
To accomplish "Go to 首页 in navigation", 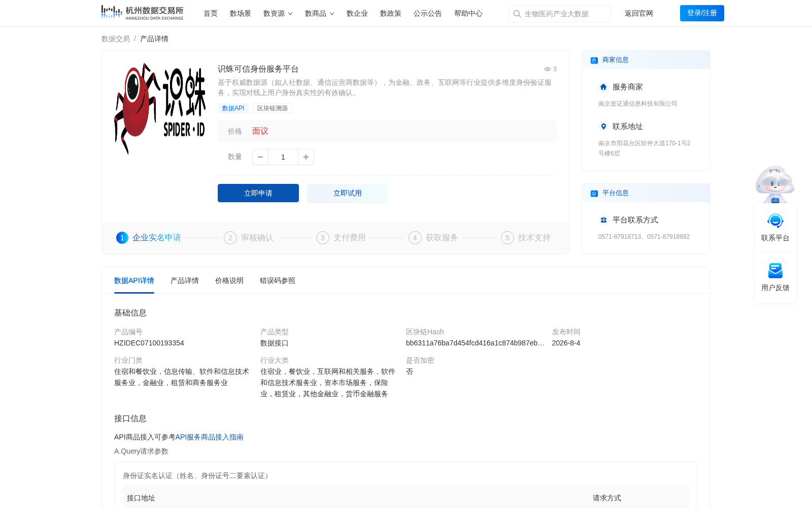I will [211, 13].
